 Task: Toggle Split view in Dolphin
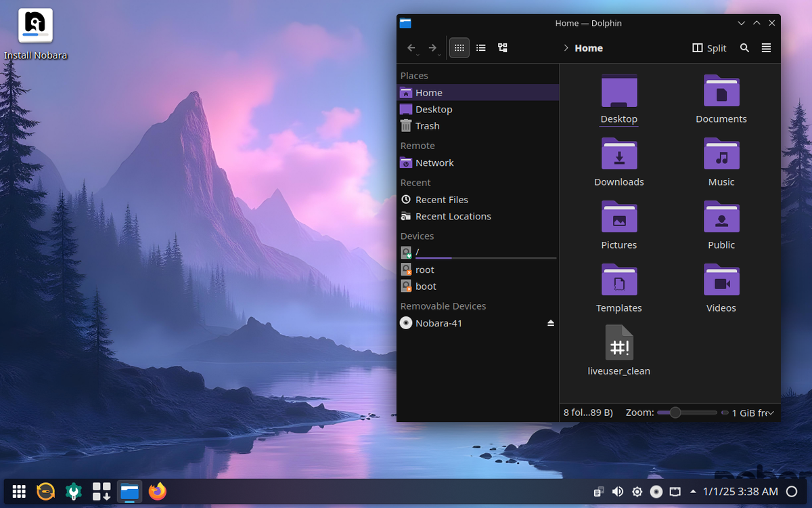[x=709, y=47]
